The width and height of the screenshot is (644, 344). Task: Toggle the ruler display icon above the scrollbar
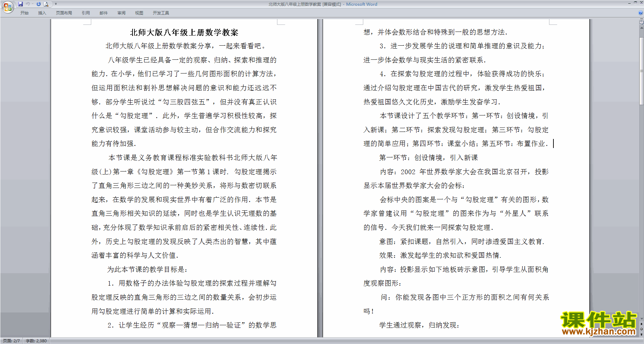642,22
